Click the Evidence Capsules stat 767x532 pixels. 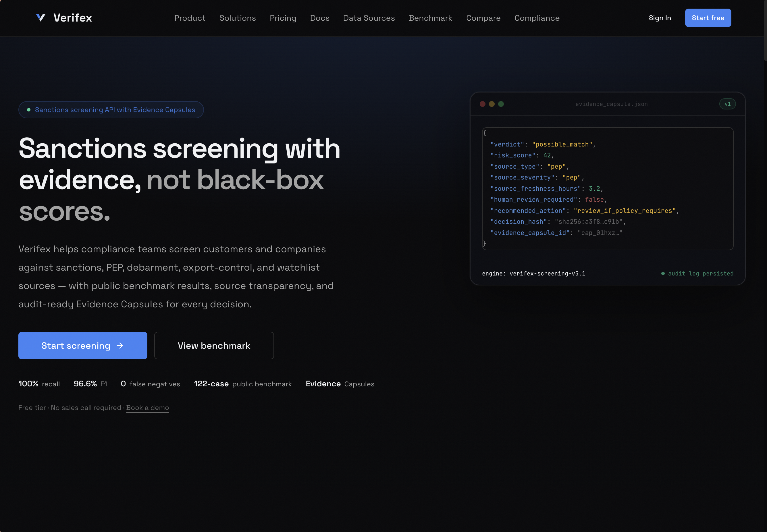pos(340,384)
